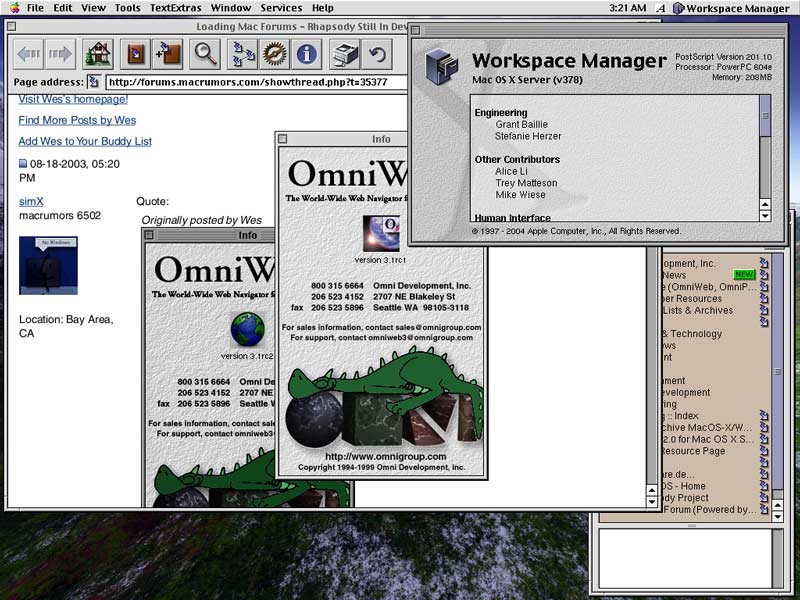This screenshot has width=800, height=600.
Task: Click the Back arrow toolbar button
Action: (x=29, y=54)
